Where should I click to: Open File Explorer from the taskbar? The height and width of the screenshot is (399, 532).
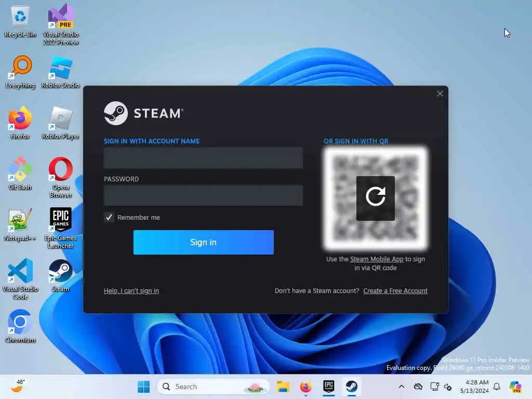283,387
